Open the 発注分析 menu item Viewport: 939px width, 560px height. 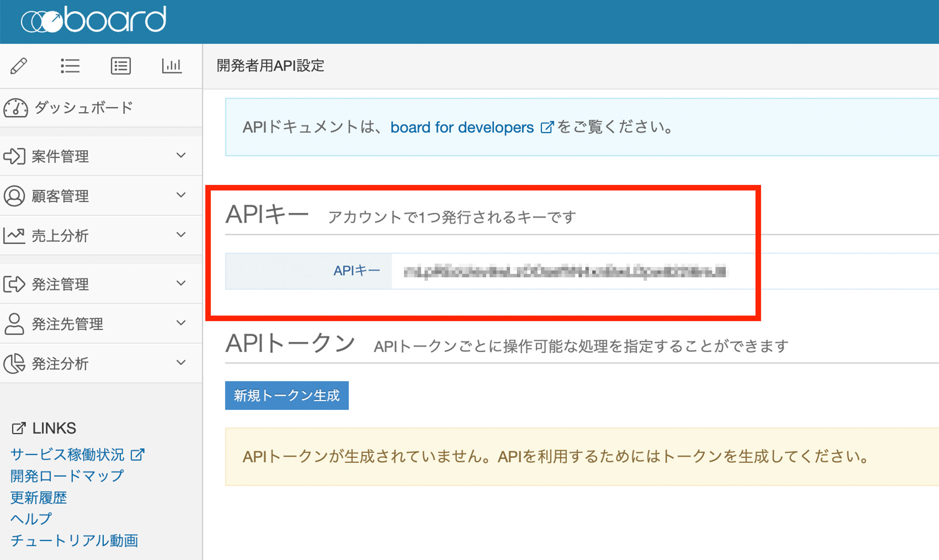coord(60,363)
